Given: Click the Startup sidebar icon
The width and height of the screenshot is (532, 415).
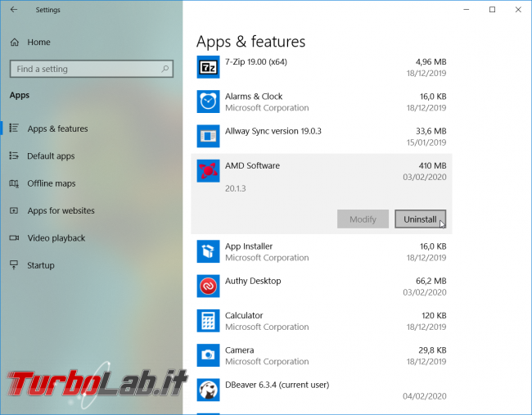Looking at the screenshot, I should click(x=14, y=265).
